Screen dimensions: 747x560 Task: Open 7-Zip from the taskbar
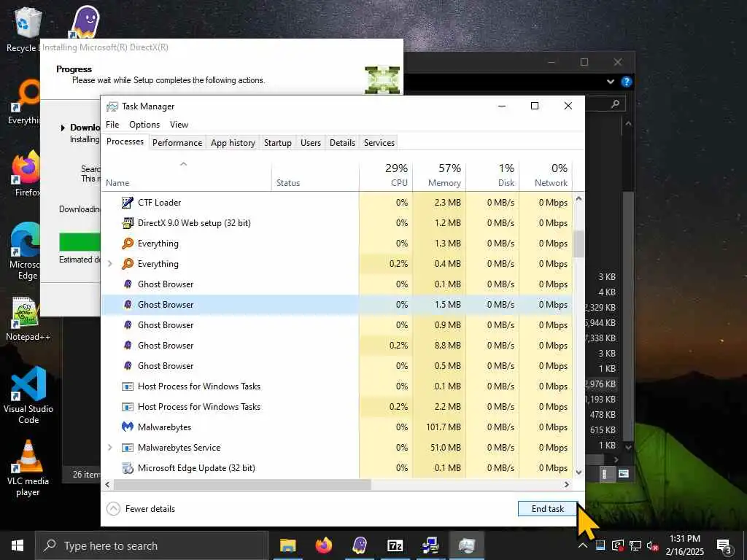pos(395,545)
